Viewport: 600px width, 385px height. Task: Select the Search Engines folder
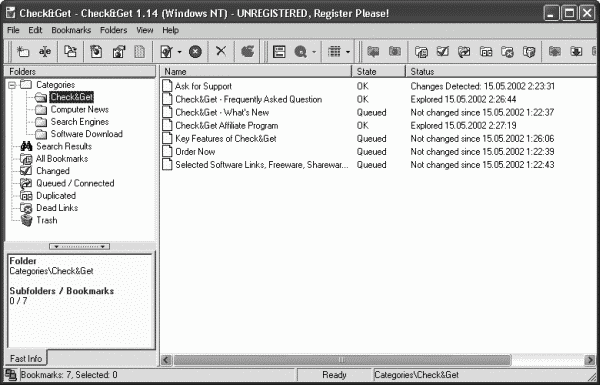[80, 122]
